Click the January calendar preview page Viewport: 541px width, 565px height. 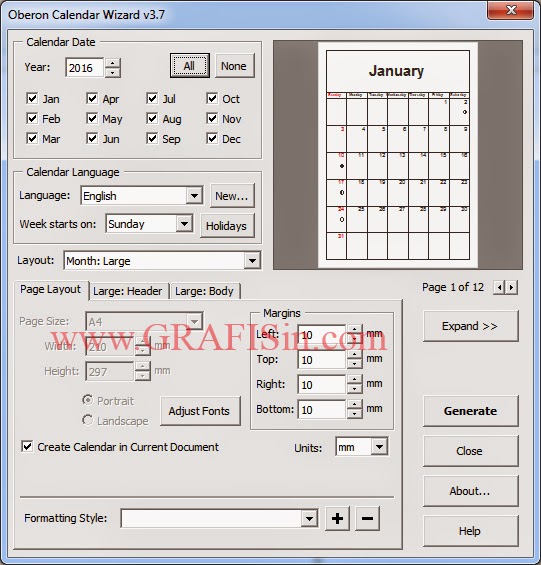[398, 155]
